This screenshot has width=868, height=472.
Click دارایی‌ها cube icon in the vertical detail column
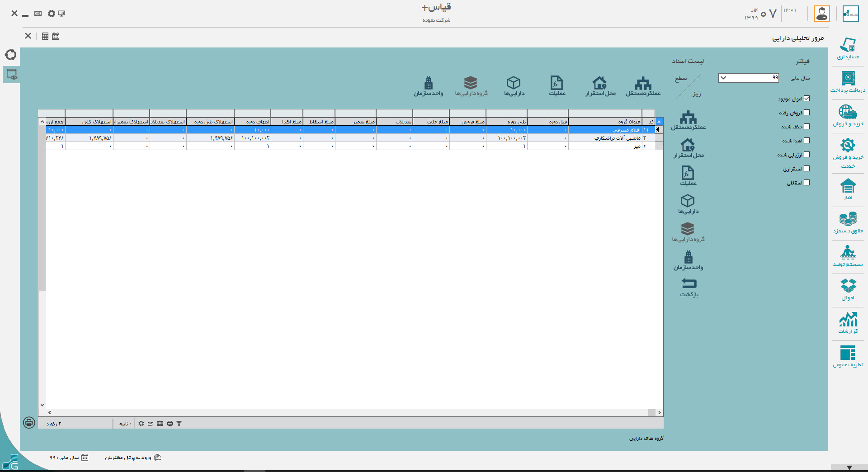click(688, 204)
